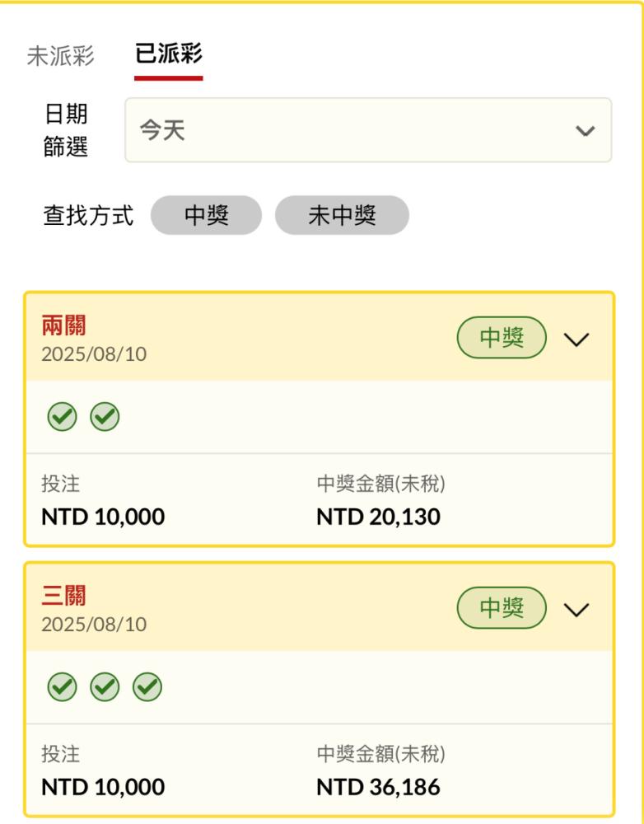
Task: Expand the 兩關 bet details chevron
Action: [x=576, y=339]
